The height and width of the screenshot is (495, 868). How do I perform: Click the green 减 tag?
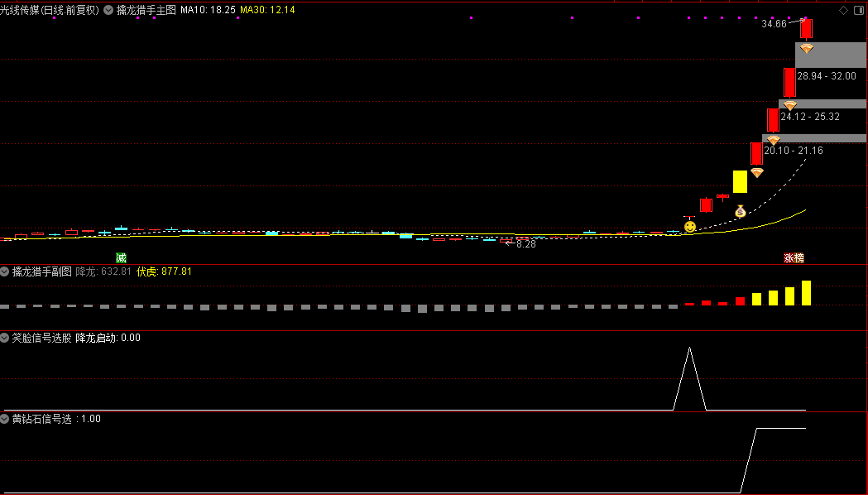tap(122, 257)
